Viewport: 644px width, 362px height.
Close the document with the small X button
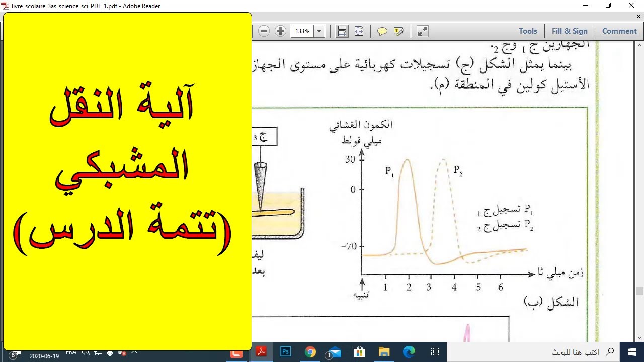coord(639,17)
